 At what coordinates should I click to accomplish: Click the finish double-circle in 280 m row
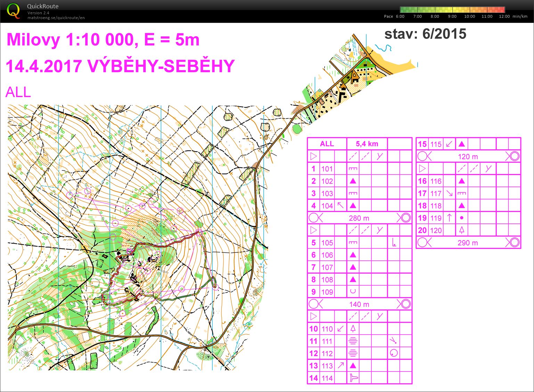[405, 218]
